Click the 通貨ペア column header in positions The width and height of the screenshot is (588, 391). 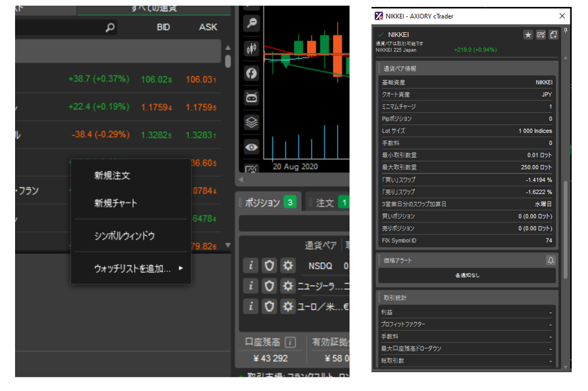(x=321, y=245)
